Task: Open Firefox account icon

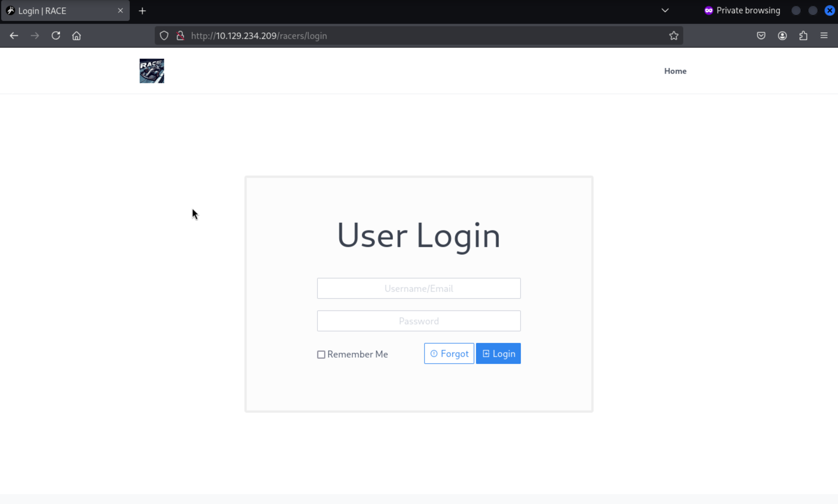Action: point(782,36)
